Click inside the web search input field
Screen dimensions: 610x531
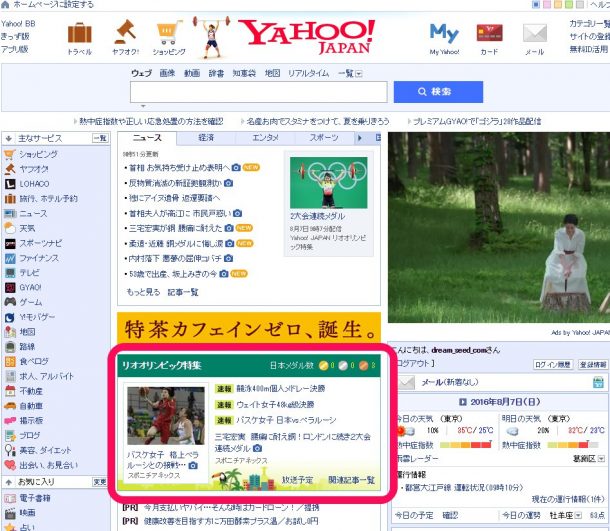tap(259, 92)
